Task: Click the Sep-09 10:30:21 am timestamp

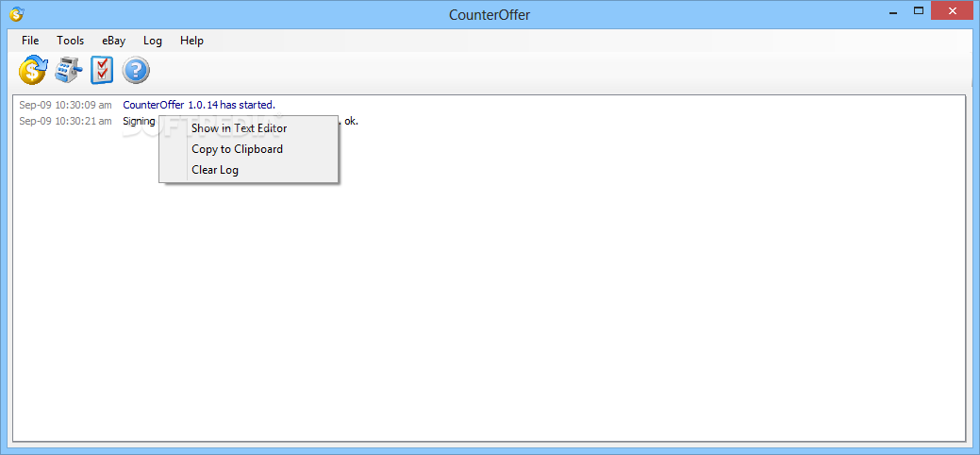Action: pyautogui.click(x=66, y=121)
